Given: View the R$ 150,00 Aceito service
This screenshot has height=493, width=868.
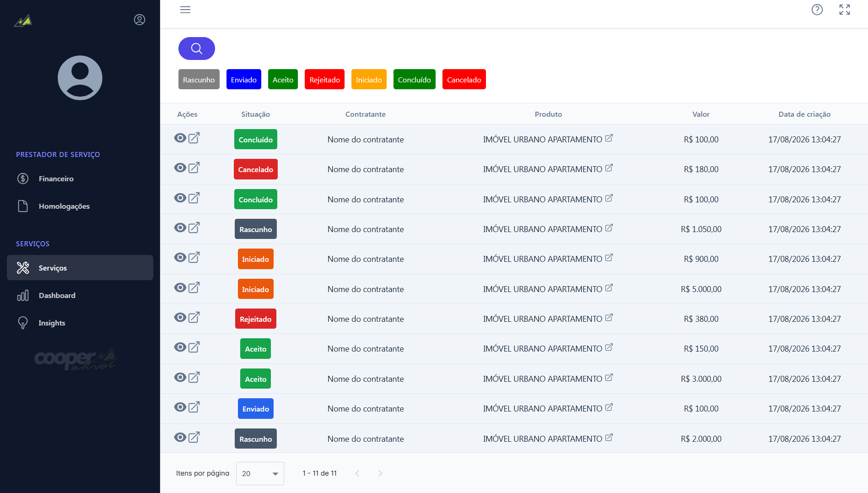Looking at the screenshot, I should 180,347.
